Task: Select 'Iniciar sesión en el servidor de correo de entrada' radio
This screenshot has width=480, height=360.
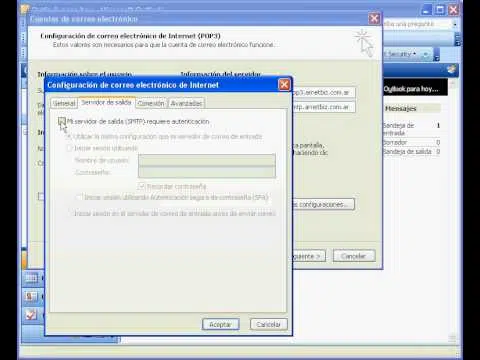Action: (70, 213)
